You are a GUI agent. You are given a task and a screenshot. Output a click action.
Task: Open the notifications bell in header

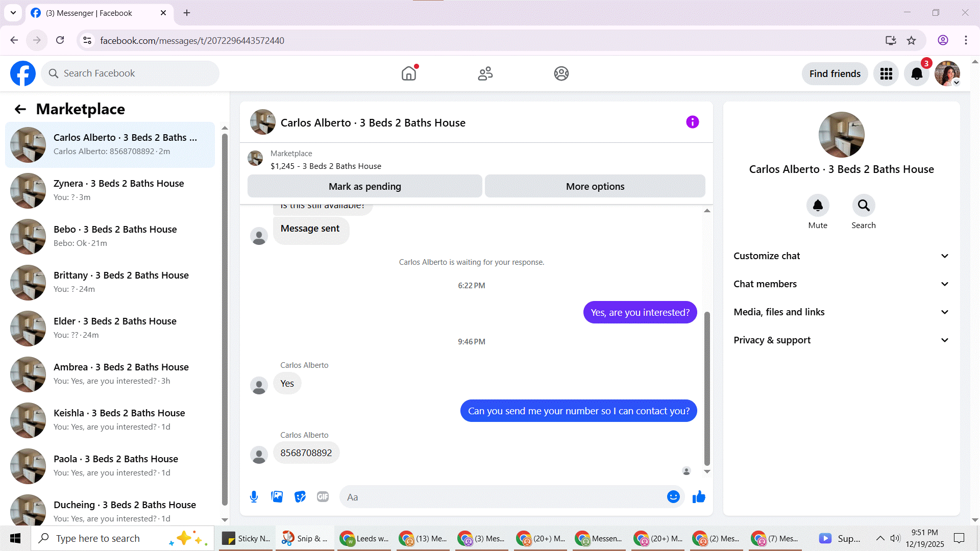tap(917, 74)
